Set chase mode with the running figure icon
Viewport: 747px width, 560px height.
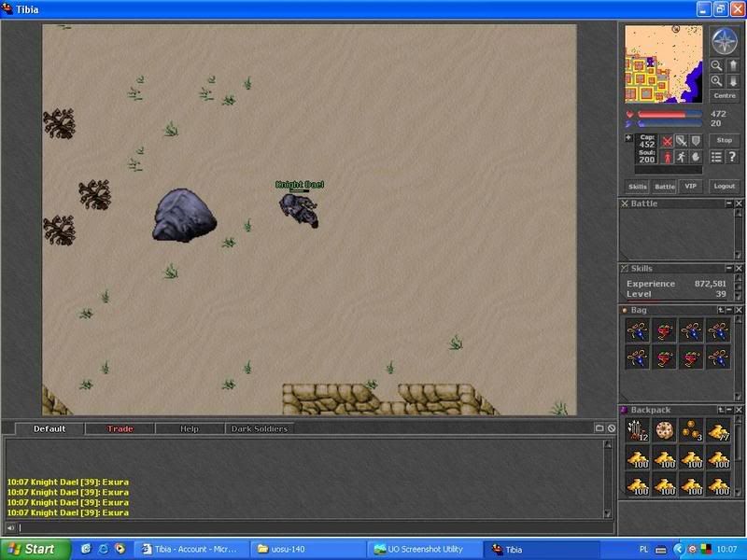pyautogui.click(x=682, y=157)
